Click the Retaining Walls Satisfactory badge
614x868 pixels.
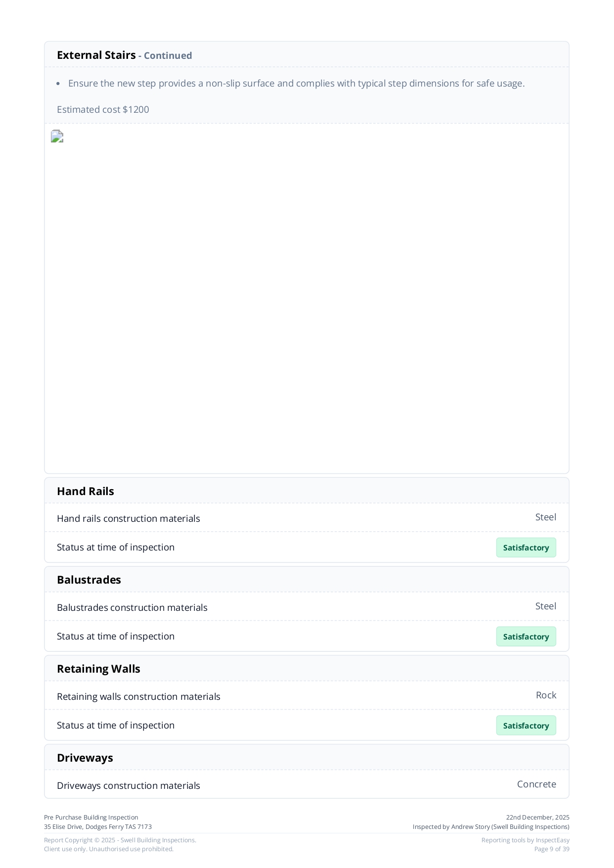point(526,726)
